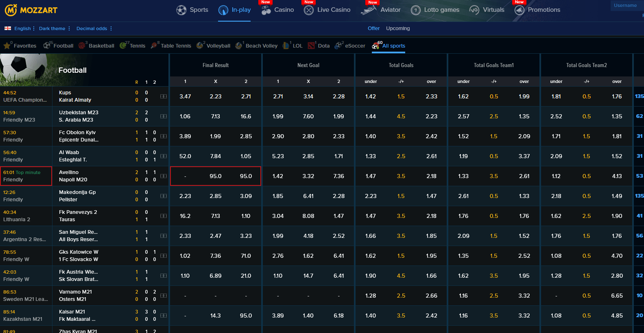Click the Beach Volley category icon
The width and height of the screenshot is (644, 333).
point(239,46)
